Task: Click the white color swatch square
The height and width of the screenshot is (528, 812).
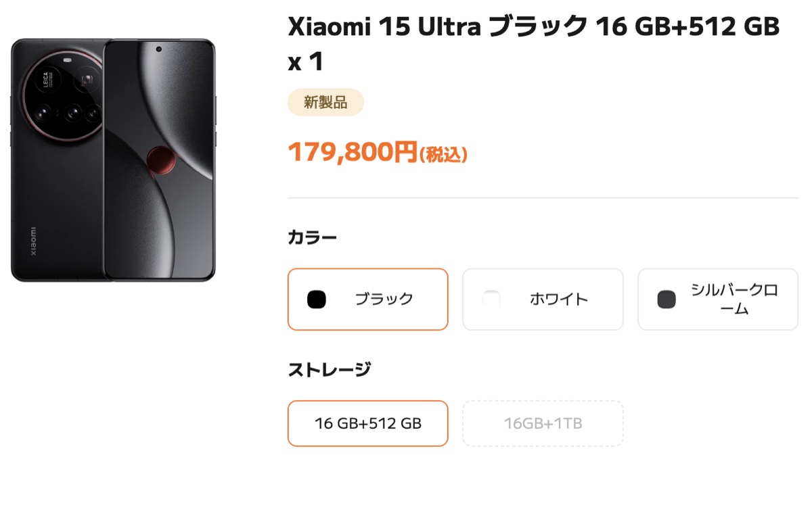Action: (491, 299)
